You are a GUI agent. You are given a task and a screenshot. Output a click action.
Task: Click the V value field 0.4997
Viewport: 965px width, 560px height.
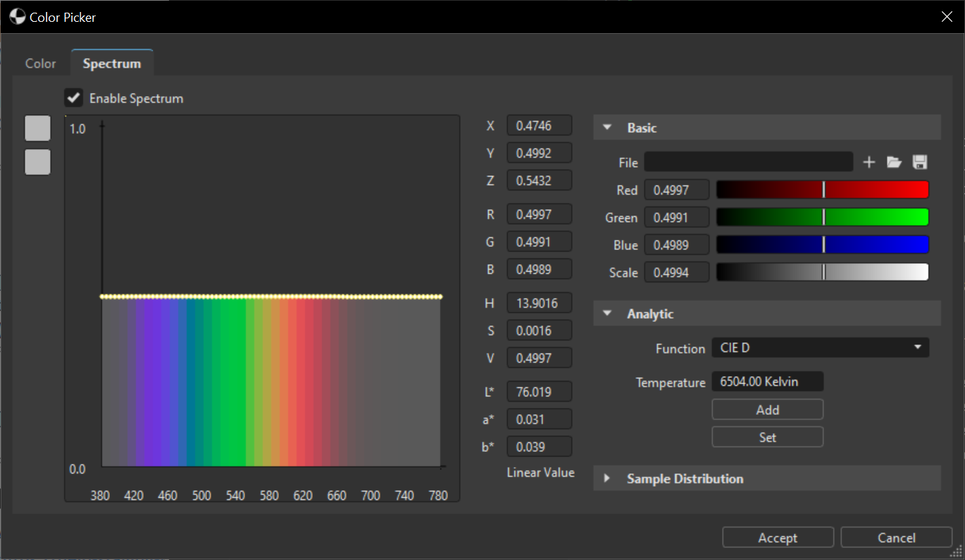pos(540,358)
